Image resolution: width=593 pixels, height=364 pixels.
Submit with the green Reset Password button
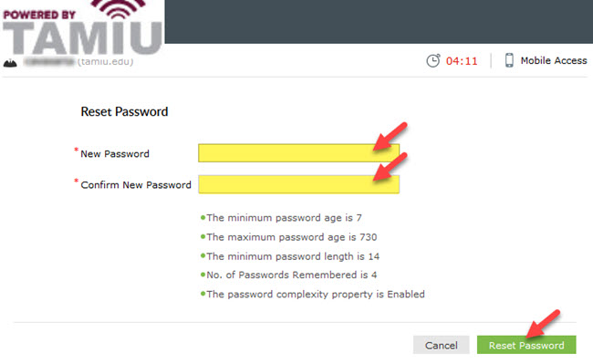tap(526, 345)
